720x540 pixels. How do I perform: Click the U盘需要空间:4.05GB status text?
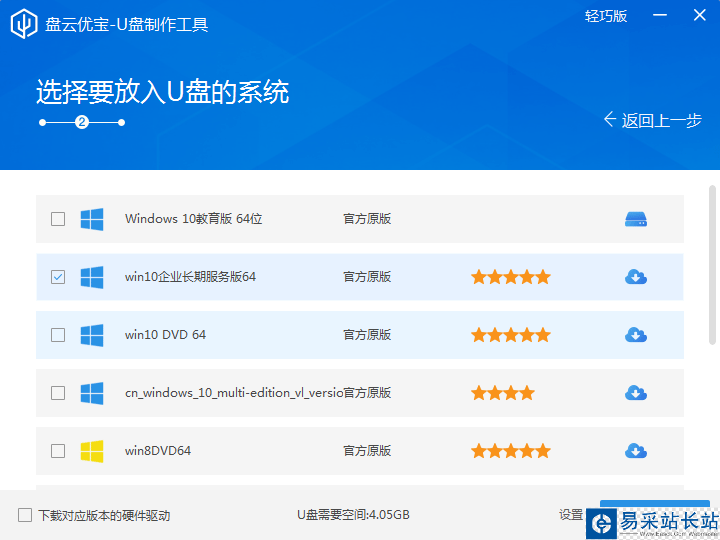353,515
